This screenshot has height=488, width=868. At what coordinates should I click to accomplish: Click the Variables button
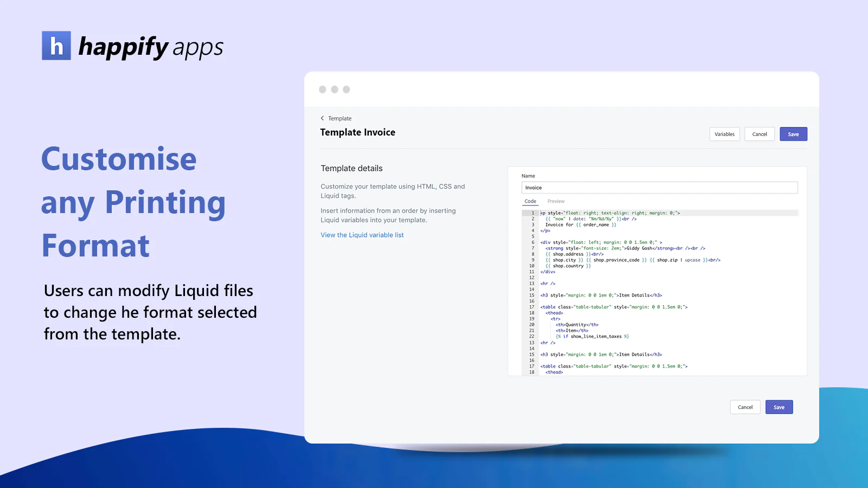click(724, 134)
